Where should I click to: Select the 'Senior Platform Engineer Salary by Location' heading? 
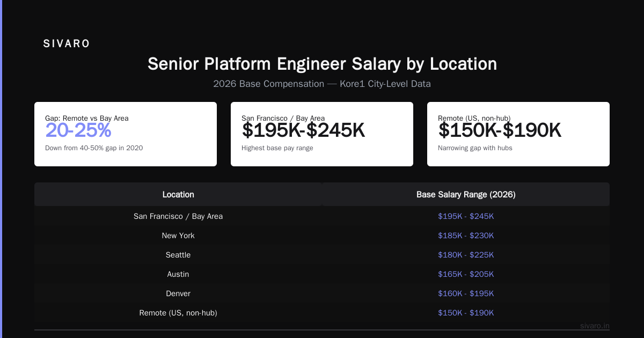[322, 64]
